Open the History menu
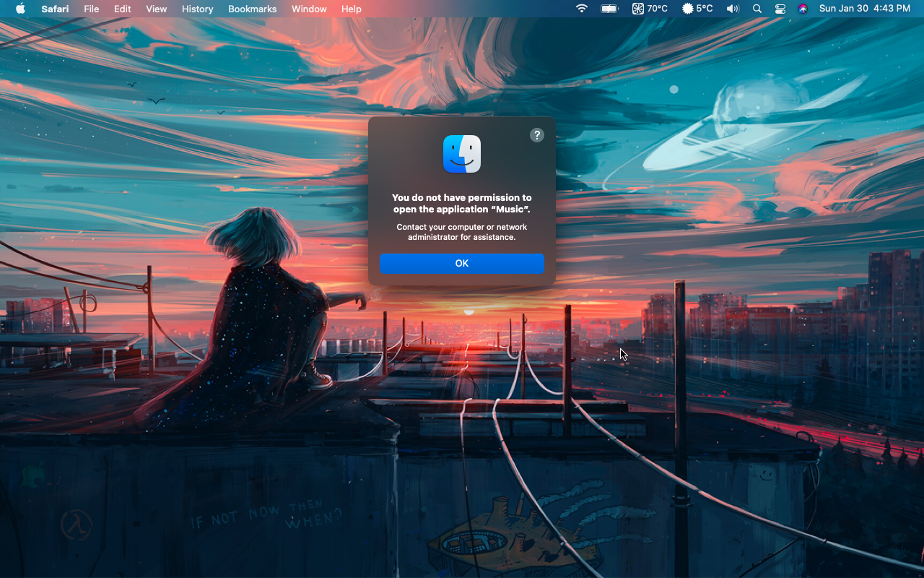924x578 pixels. coord(198,9)
